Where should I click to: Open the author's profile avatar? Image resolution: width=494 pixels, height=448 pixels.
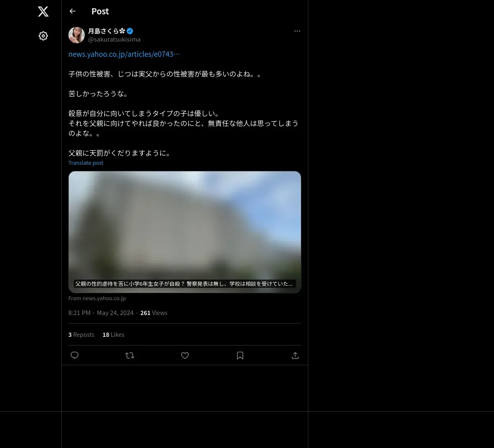pos(77,35)
